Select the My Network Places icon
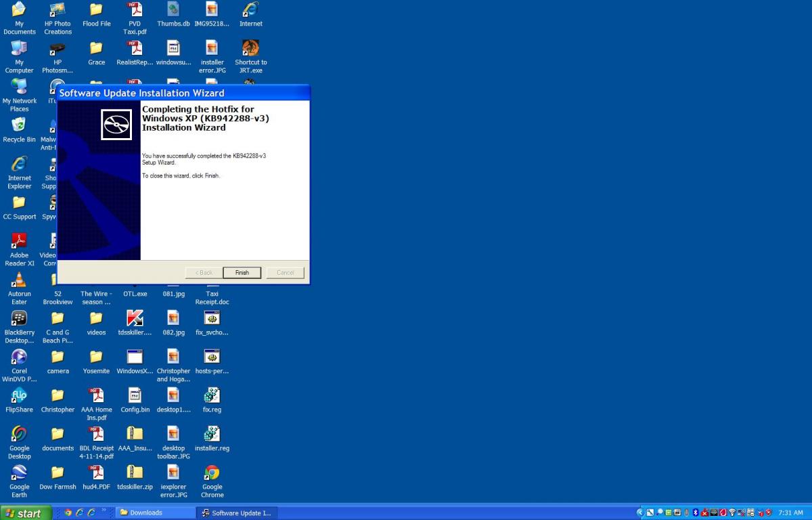The image size is (812, 520). (x=20, y=95)
